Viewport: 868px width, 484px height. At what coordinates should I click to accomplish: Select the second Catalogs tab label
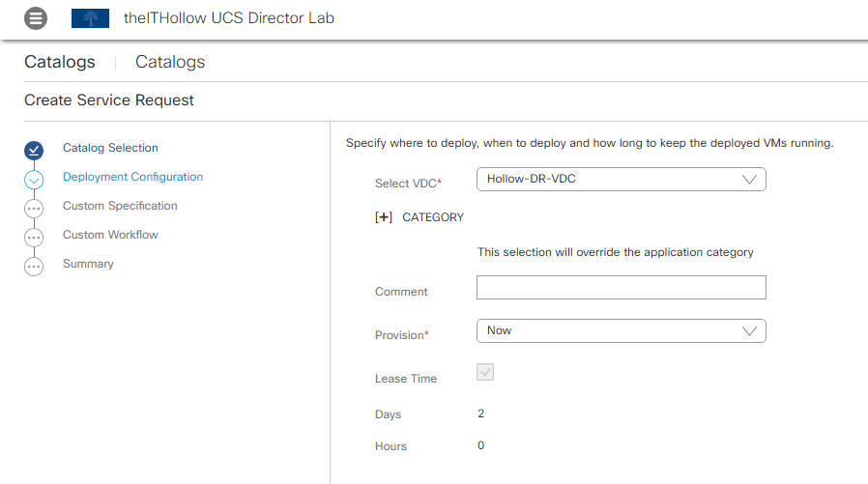click(x=170, y=62)
